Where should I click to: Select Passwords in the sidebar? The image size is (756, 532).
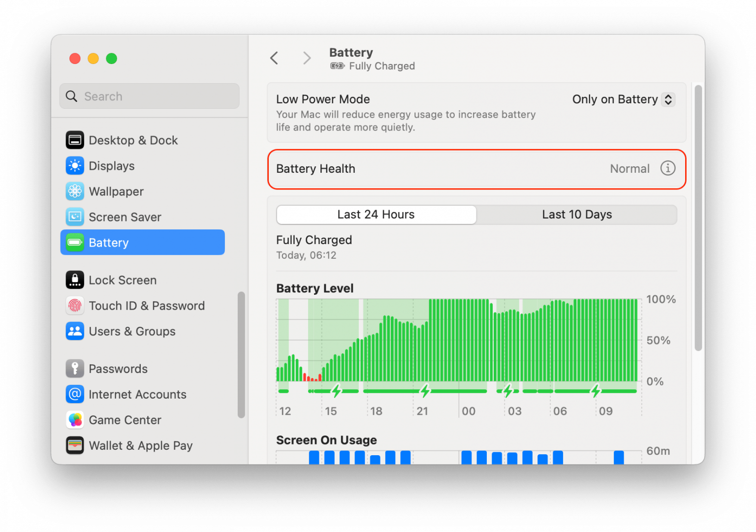tap(118, 369)
